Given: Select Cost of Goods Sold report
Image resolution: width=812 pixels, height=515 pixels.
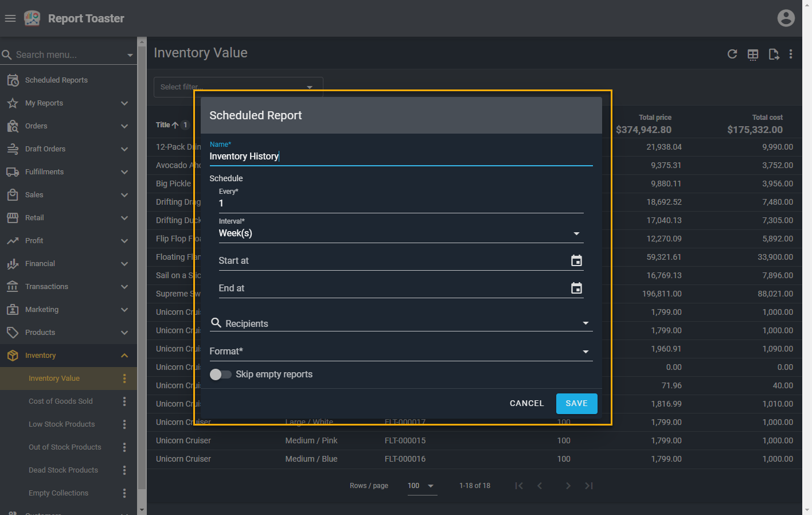Looking at the screenshot, I should coord(61,401).
